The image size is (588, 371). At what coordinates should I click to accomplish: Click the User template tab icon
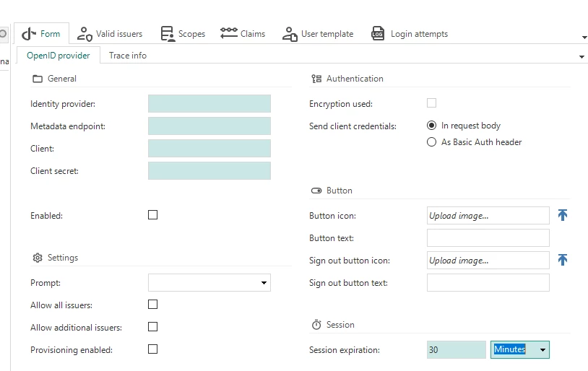tap(290, 33)
